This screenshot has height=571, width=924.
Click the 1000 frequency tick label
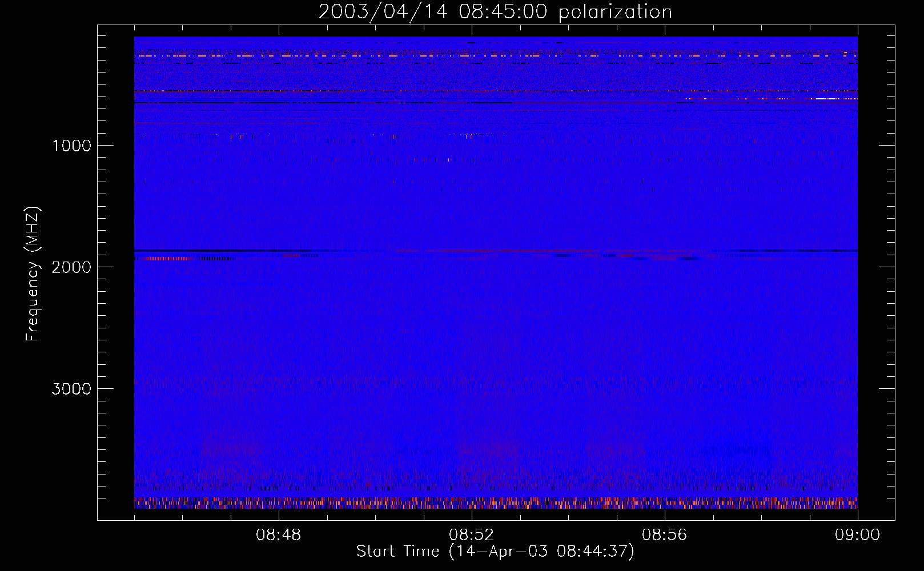point(71,146)
